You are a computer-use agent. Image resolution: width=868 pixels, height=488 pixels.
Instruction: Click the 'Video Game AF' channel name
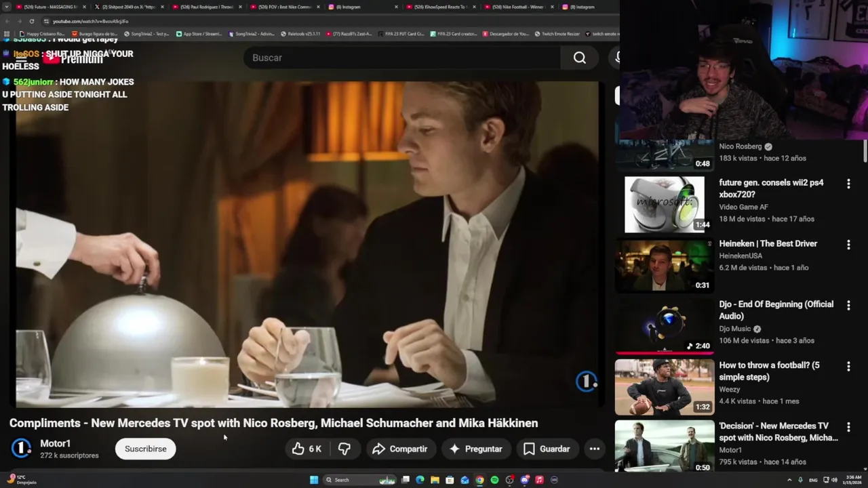744,207
